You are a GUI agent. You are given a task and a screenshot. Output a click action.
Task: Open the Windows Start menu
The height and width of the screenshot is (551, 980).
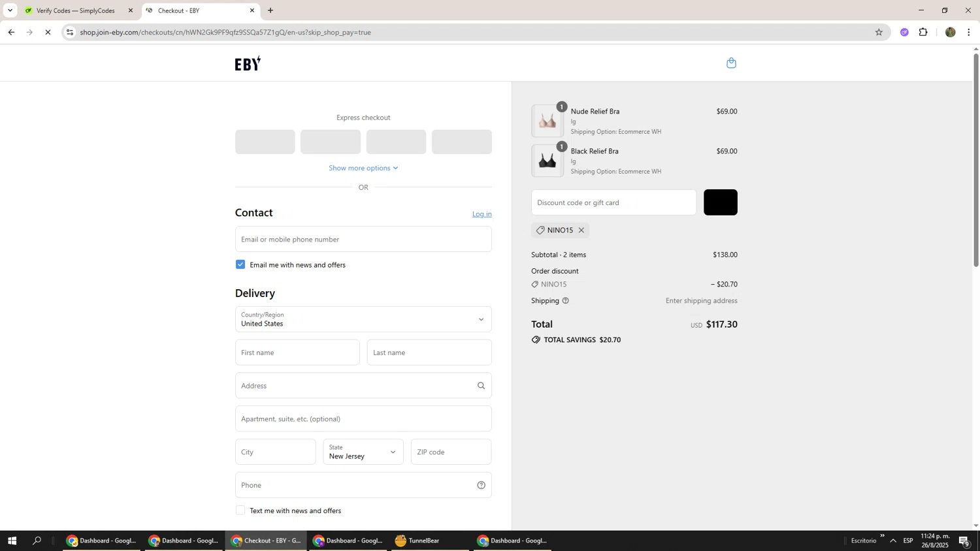(x=11, y=541)
